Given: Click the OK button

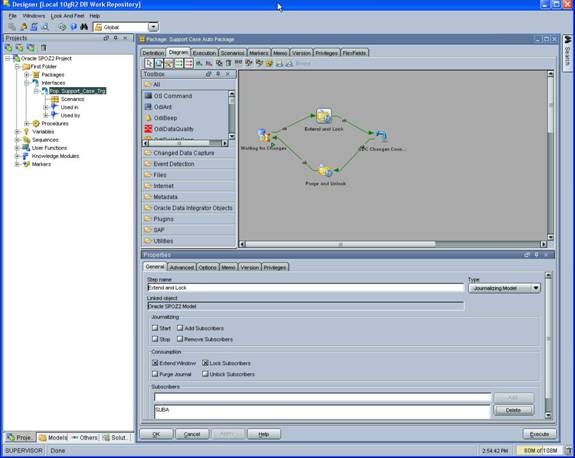Looking at the screenshot, I should [x=156, y=434].
